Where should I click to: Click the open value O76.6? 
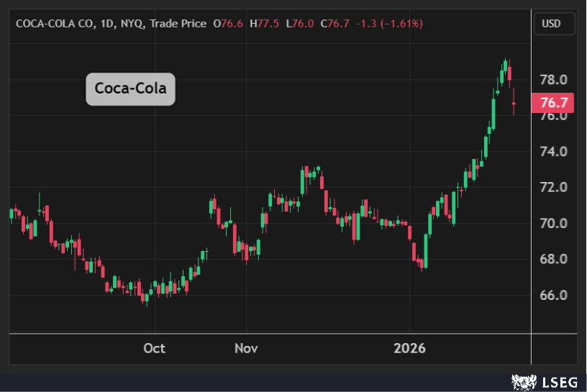[229, 24]
